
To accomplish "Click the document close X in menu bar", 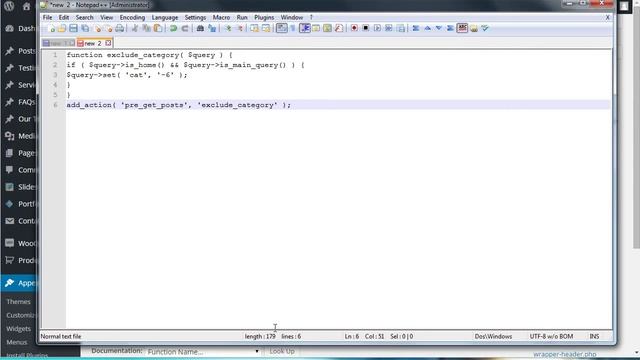I will tap(607, 17).
